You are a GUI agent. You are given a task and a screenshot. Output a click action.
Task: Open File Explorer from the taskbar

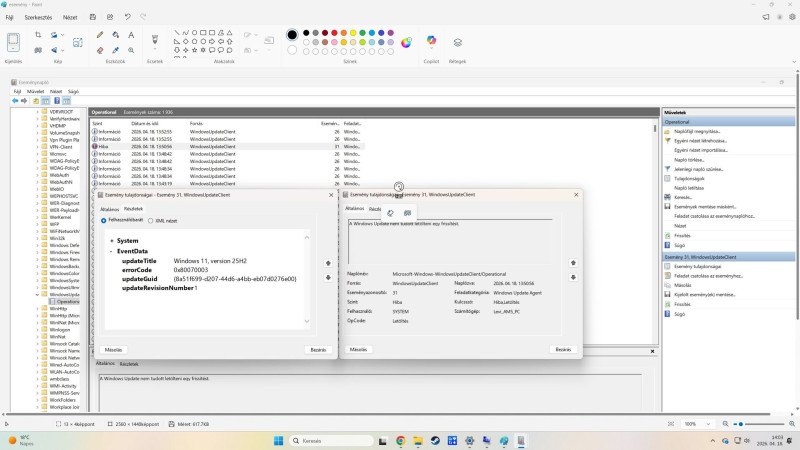(x=418, y=441)
